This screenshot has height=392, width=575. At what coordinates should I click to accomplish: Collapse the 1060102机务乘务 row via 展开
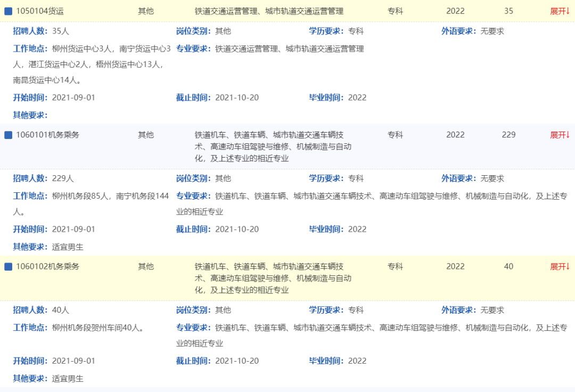point(560,267)
